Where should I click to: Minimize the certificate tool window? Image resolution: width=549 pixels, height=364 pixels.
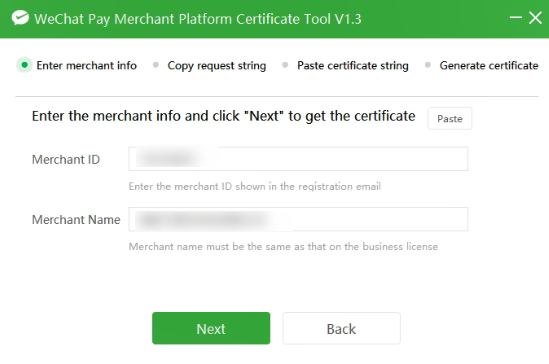[515, 17]
